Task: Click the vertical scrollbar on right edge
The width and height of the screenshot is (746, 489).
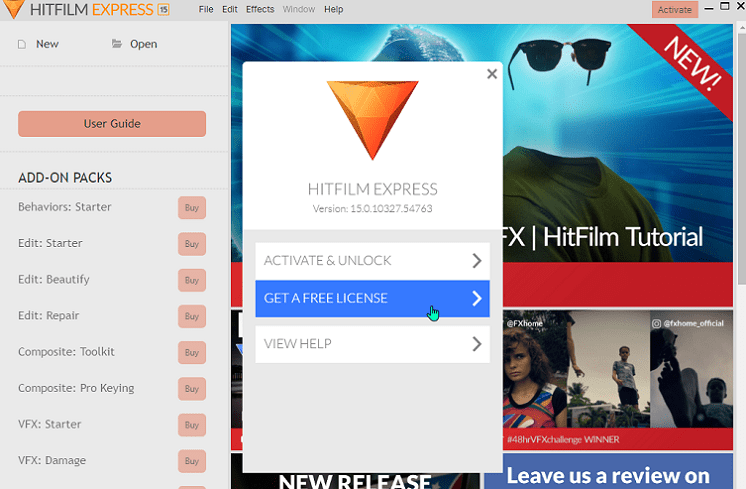Action: (x=742, y=157)
